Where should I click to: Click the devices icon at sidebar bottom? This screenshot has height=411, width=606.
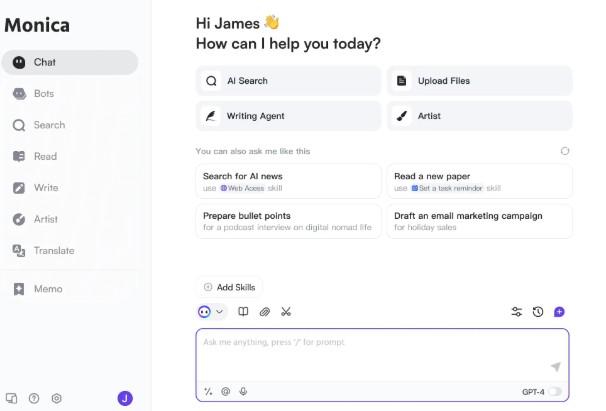12,398
